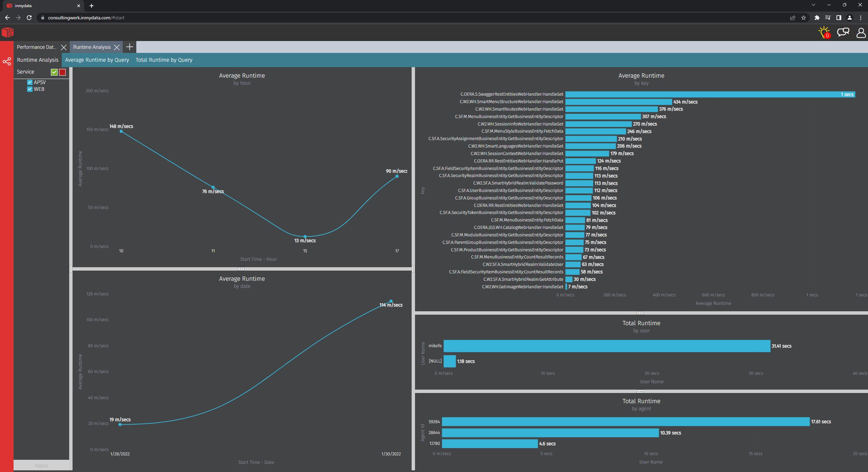The width and height of the screenshot is (868, 472).
Task: Click splitter handle below Average Runtime by key
Action: [x=640, y=313]
